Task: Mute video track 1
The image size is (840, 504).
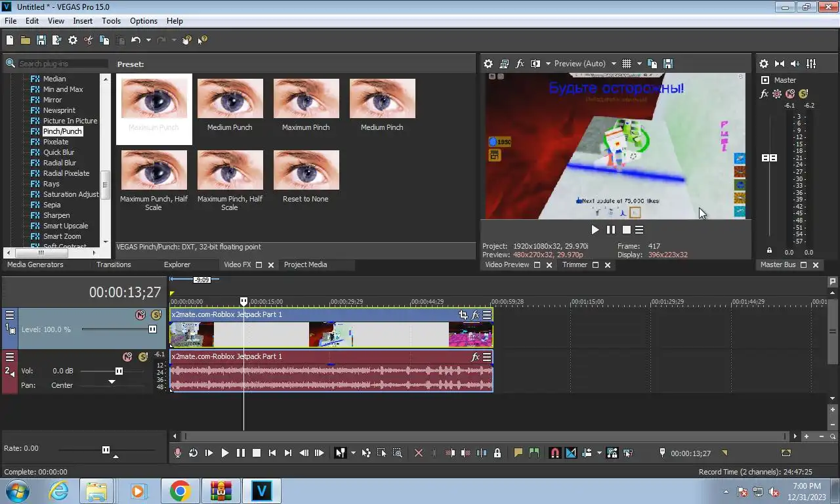Action: 140,315
